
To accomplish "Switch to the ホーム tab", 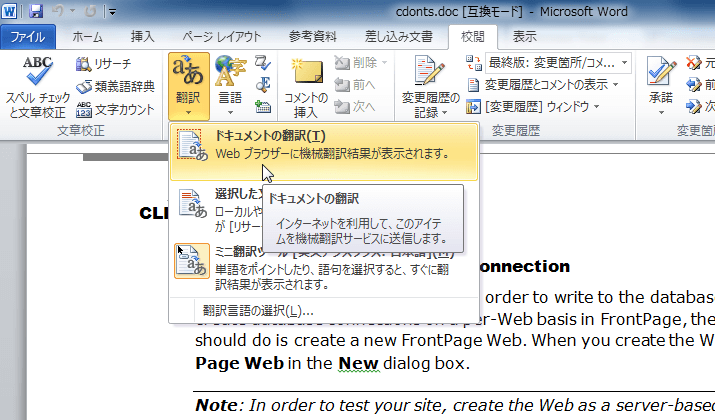I will click(88, 37).
